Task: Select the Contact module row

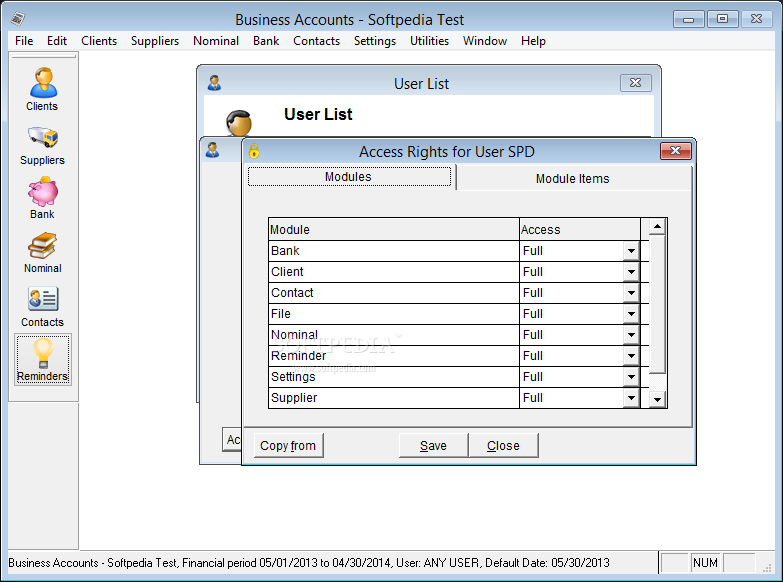Action: pos(393,293)
